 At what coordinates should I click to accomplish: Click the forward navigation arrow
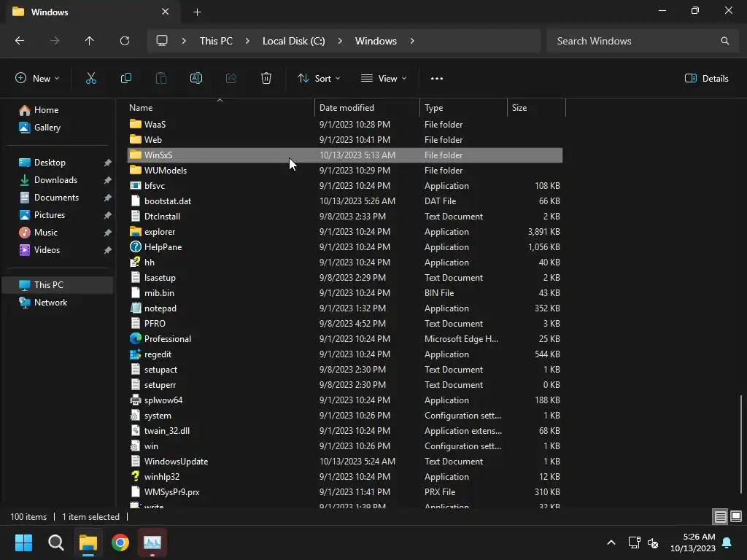(55, 41)
